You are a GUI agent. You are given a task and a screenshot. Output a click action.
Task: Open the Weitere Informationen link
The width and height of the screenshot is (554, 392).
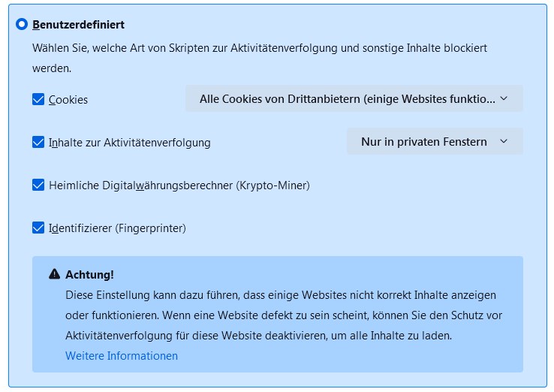122,356
